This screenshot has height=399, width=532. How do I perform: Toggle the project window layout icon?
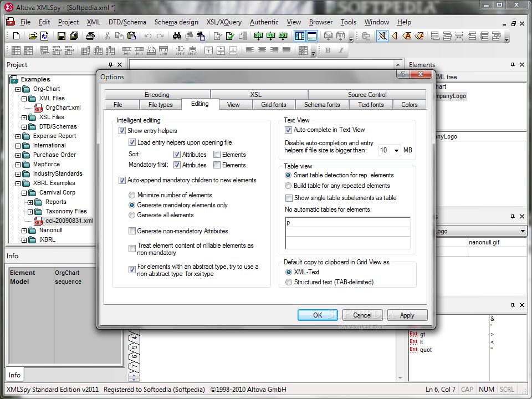(300, 36)
